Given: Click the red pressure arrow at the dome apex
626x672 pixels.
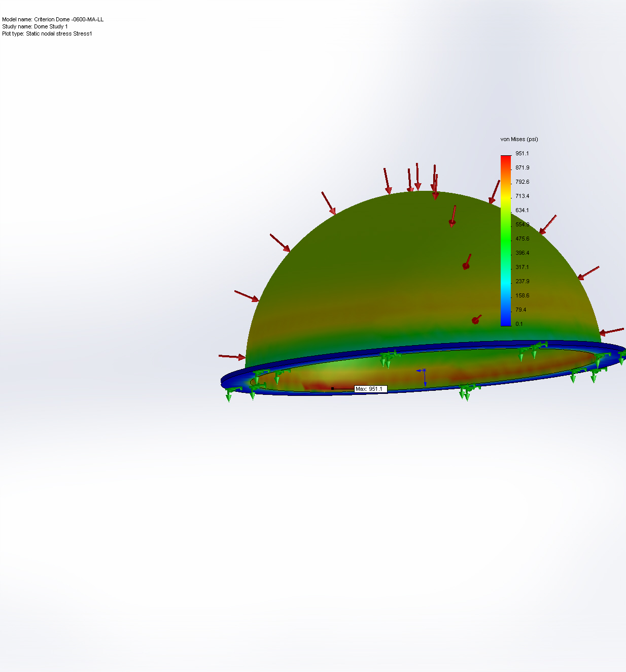Looking at the screenshot, I should 418,177.
